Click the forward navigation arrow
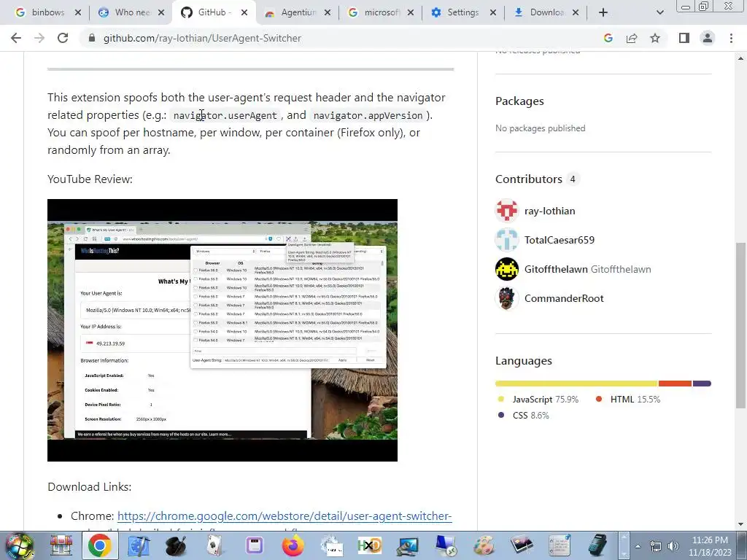Viewport: 747px width, 560px height. pos(39,38)
